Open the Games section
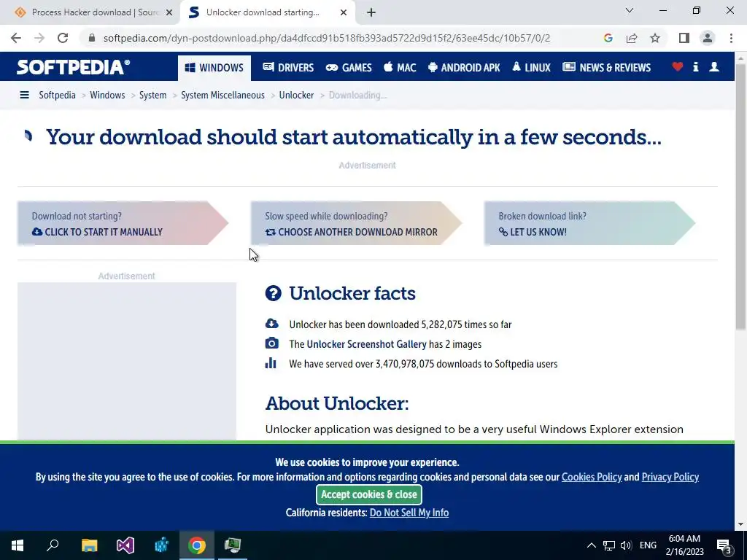Screen dimensions: 747x560 pos(349,68)
